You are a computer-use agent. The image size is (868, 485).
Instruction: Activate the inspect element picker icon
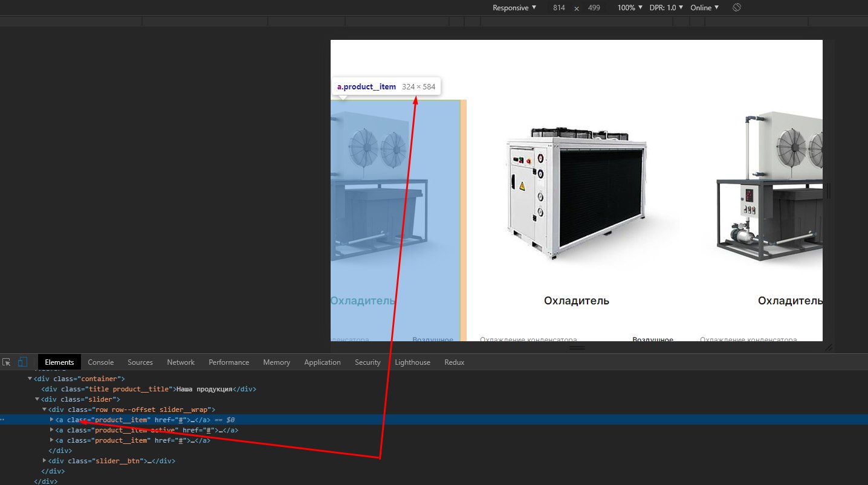click(7, 362)
